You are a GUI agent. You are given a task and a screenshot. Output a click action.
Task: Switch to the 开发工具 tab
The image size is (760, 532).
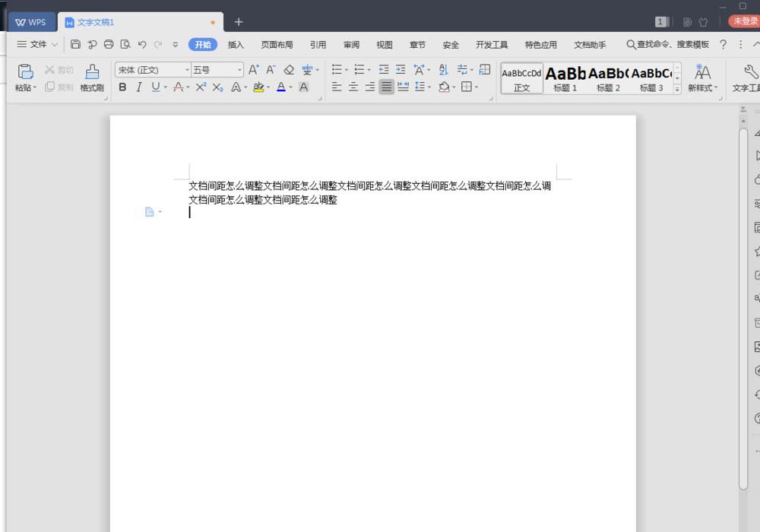(492, 45)
